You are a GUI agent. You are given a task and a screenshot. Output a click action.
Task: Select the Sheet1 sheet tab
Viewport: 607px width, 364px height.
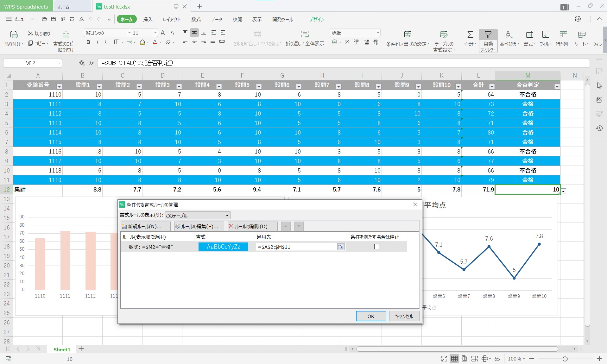tap(62, 349)
